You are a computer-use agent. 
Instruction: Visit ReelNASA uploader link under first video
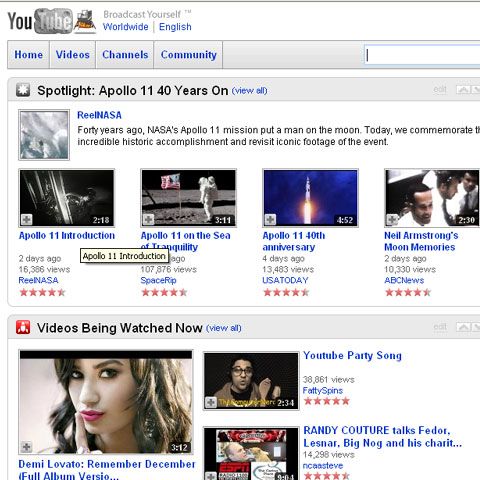point(38,280)
